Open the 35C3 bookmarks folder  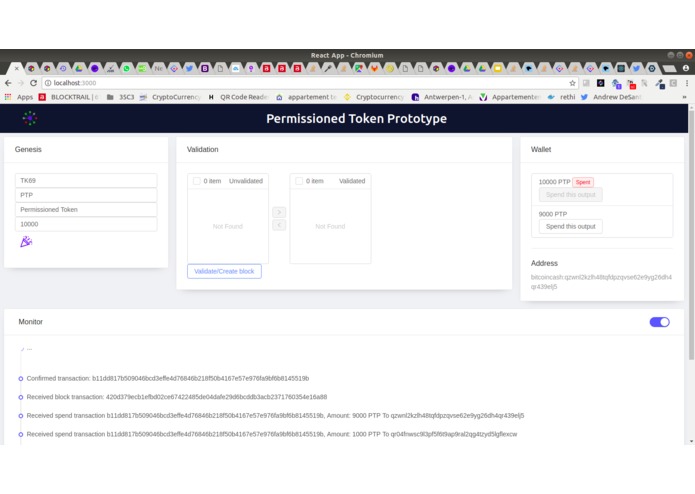[x=120, y=97]
